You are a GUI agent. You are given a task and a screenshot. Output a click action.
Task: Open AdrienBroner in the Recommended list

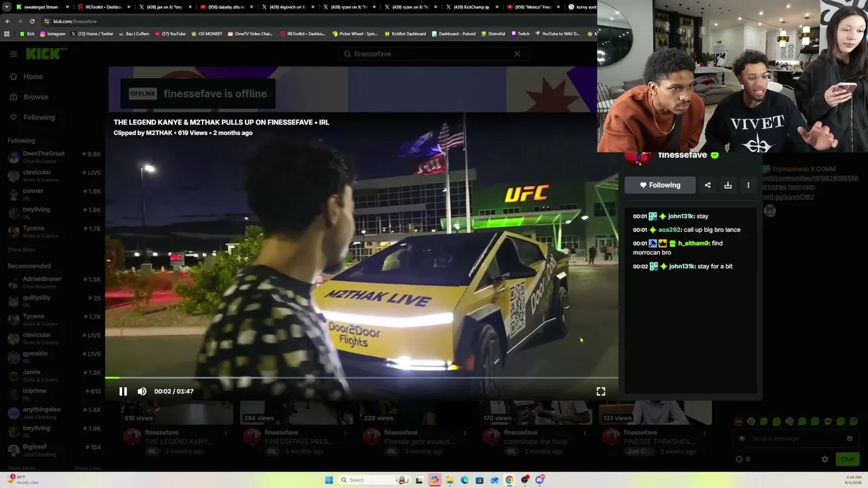pos(54,282)
